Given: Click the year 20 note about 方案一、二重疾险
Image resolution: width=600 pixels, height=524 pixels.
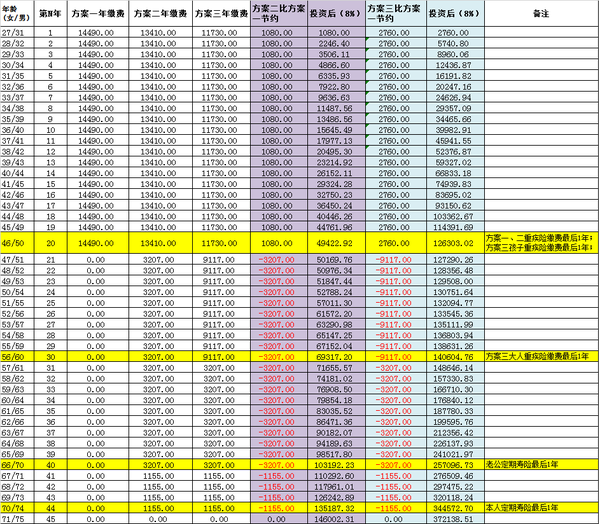Looking at the screenshot, I should (541, 243).
